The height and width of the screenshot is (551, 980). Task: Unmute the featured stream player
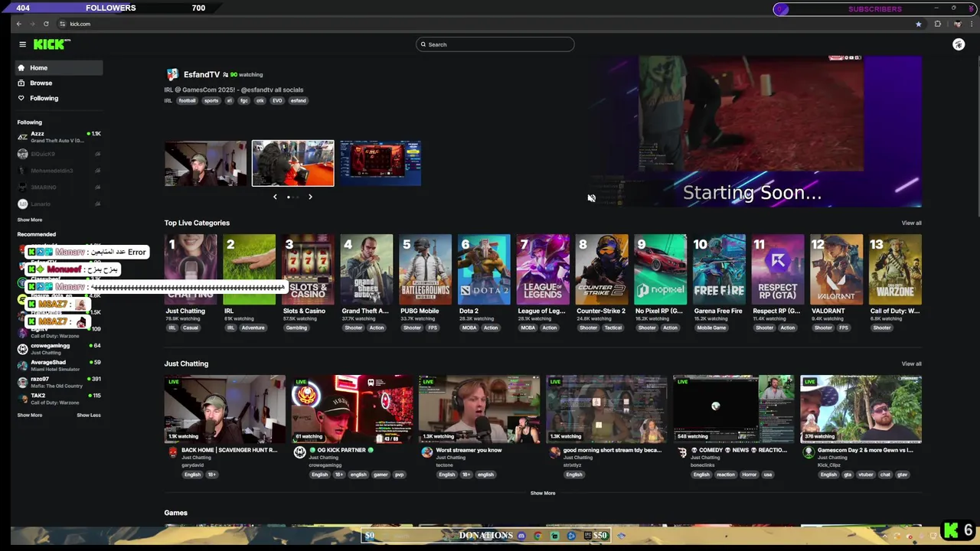tap(591, 198)
